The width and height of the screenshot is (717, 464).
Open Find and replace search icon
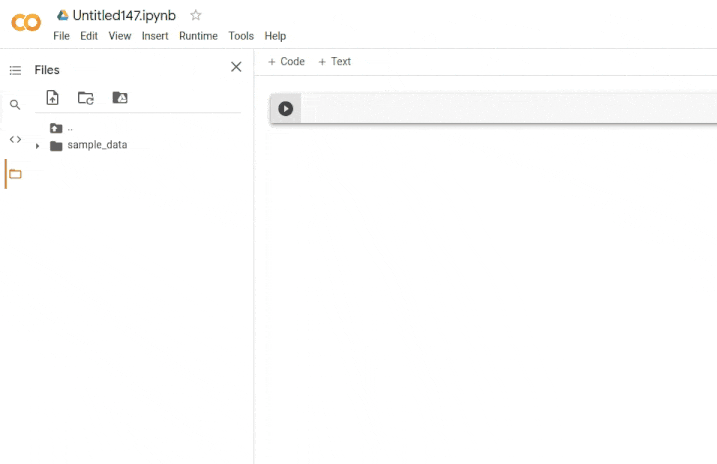click(15, 105)
